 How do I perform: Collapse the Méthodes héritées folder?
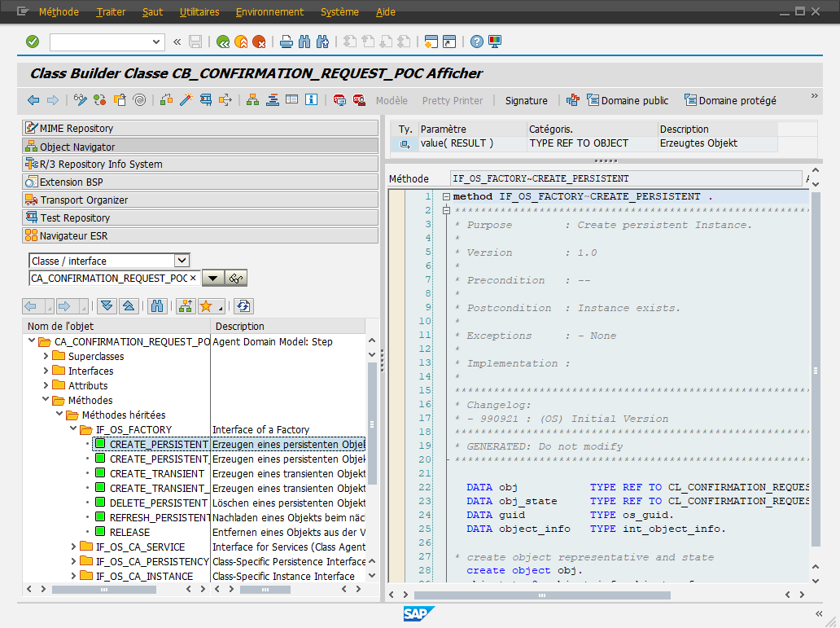[x=59, y=414]
